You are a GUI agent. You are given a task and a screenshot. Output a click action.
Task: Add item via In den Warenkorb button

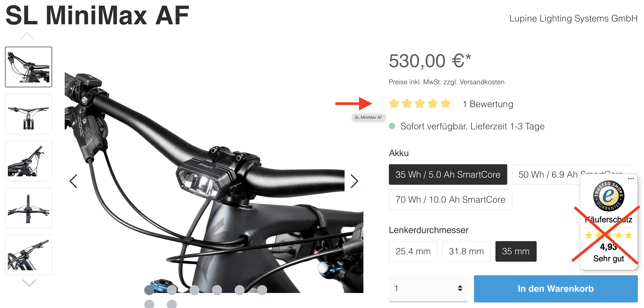555,289
